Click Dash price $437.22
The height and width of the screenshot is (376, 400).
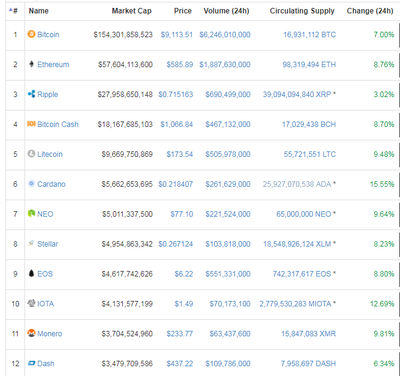[x=180, y=364]
